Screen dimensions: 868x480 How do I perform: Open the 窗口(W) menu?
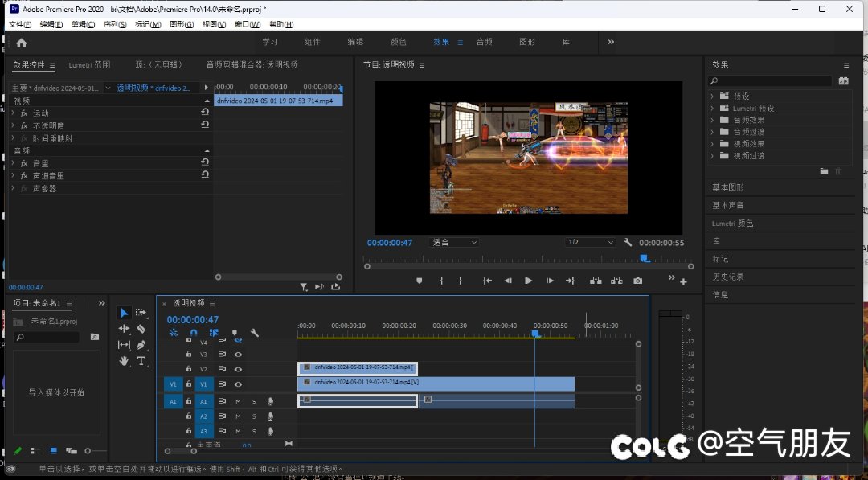(248, 24)
